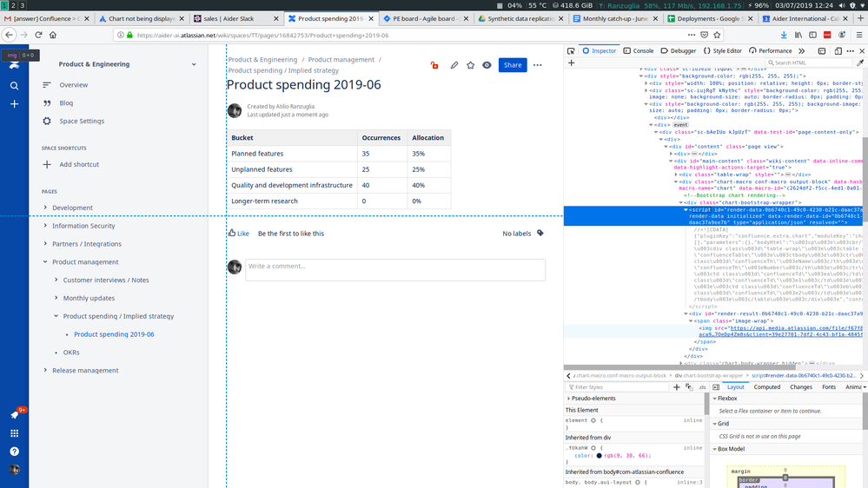Collapse the Product management tree node
Screen dimensions: 868x488
click(x=45, y=261)
